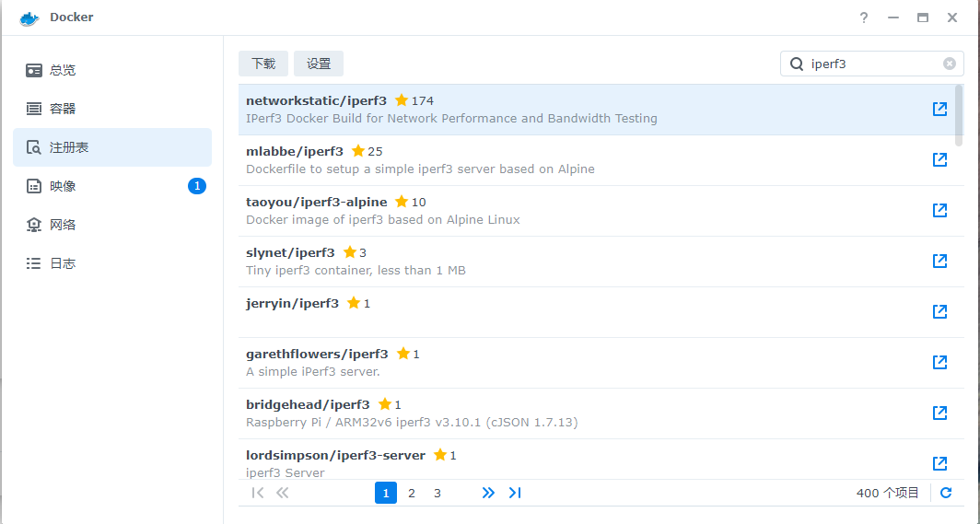The height and width of the screenshot is (524, 980).
Task: Click the 设置 settings button
Action: tap(319, 64)
